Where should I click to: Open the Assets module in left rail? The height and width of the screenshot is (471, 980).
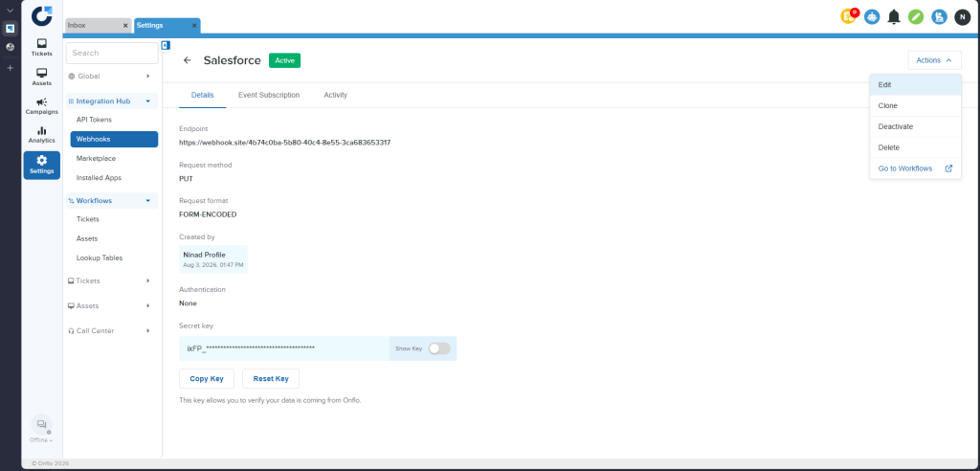click(x=42, y=77)
